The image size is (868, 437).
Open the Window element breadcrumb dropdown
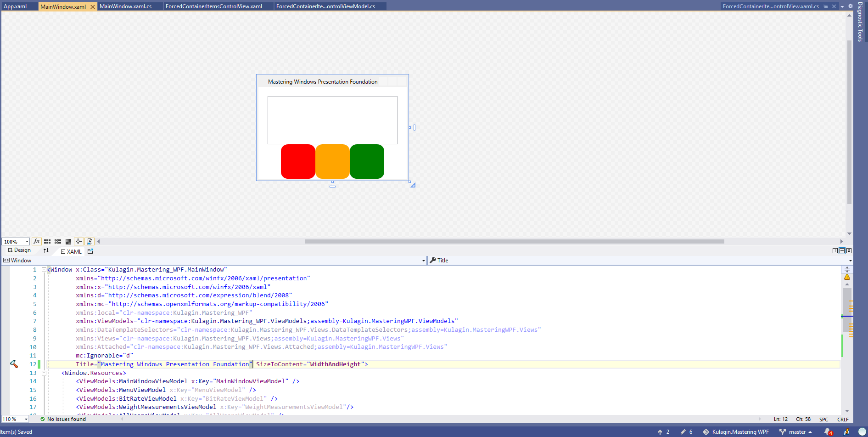tap(423, 260)
